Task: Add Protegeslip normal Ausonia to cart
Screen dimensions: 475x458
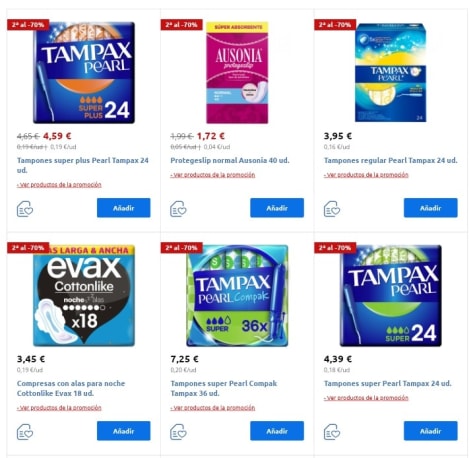Action: 277,208
